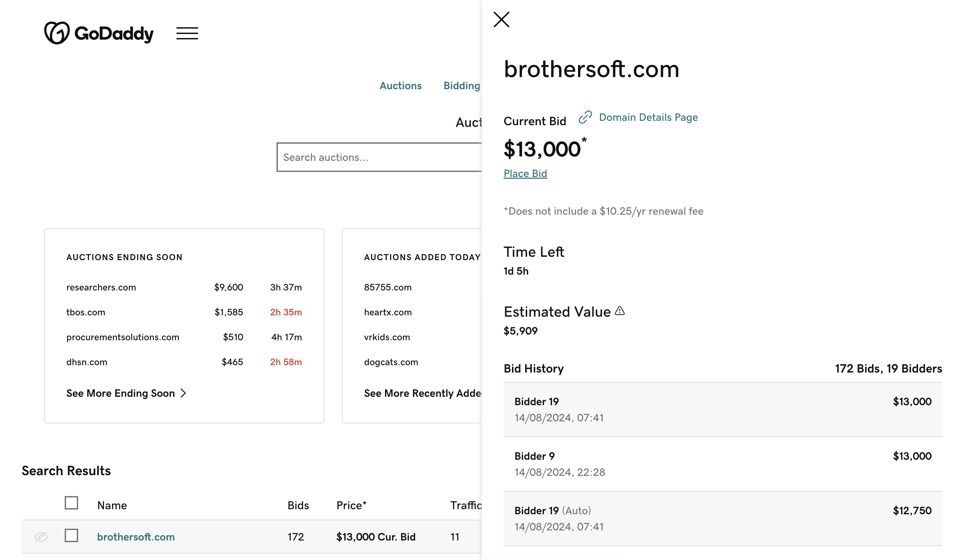Switch to the Bidding tab
Image resolution: width=964 pixels, height=560 pixels.
tap(461, 85)
